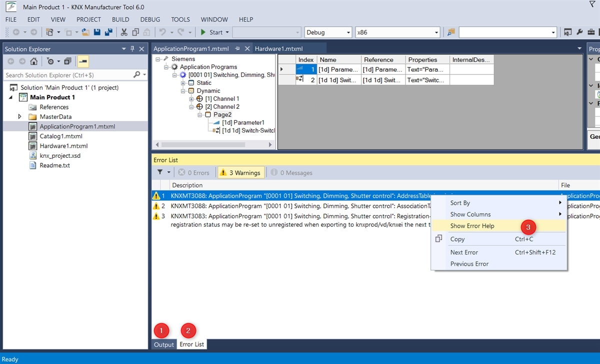Click the Undo arrow icon
Screen dimensions: 600x364
click(x=162, y=32)
